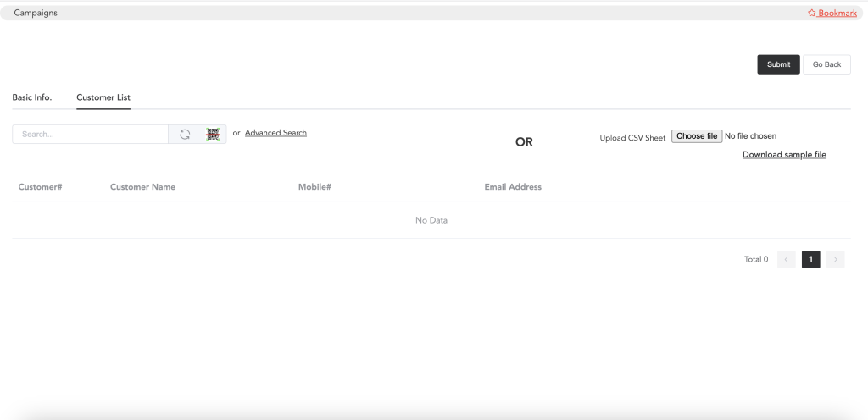The height and width of the screenshot is (420, 868).
Task: Download sample file link
Action: 784,155
